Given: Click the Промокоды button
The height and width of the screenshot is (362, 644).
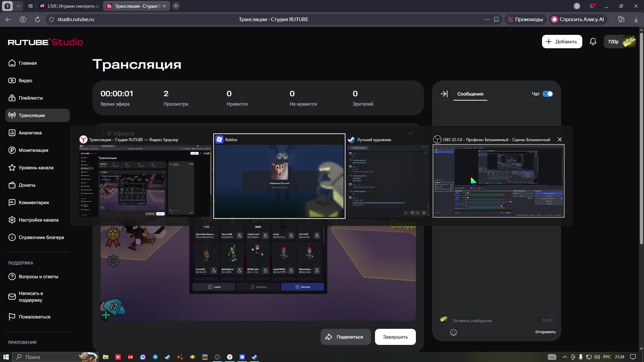Looking at the screenshot, I should pos(525,19).
